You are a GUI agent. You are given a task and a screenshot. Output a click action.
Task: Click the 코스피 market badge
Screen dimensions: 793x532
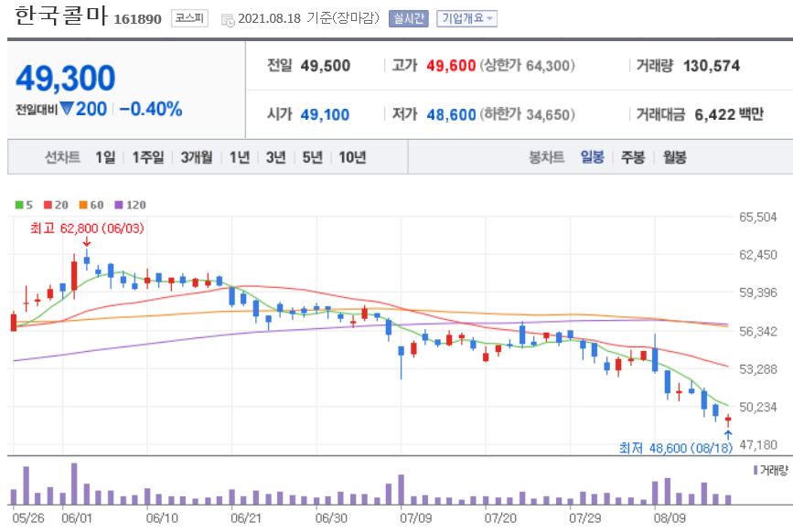tap(189, 18)
